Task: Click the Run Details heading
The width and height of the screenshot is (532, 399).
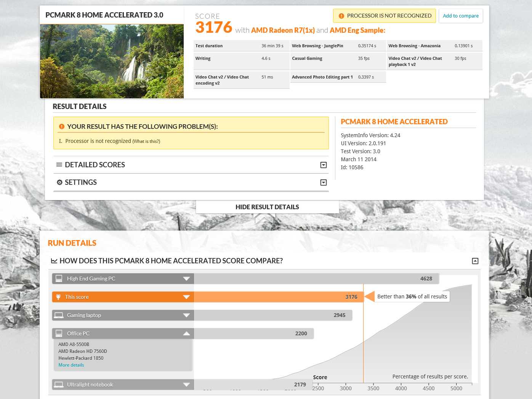Action: pos(72,243)
